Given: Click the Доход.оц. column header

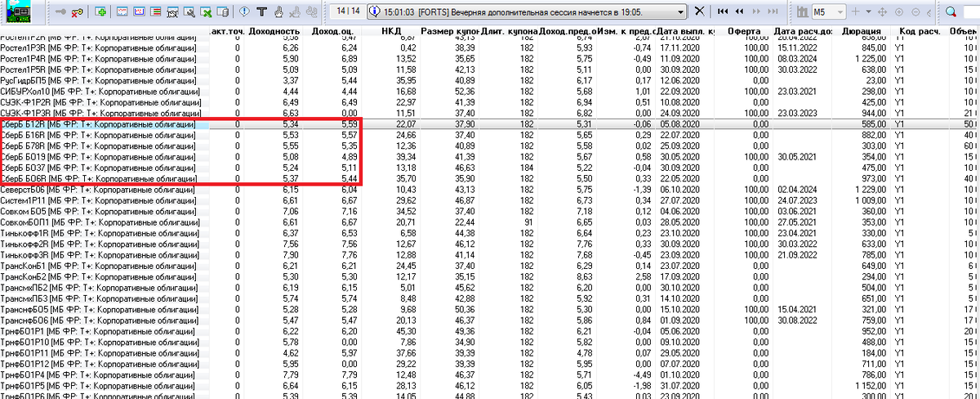Looking at the screenshot, I should [332, 31].
